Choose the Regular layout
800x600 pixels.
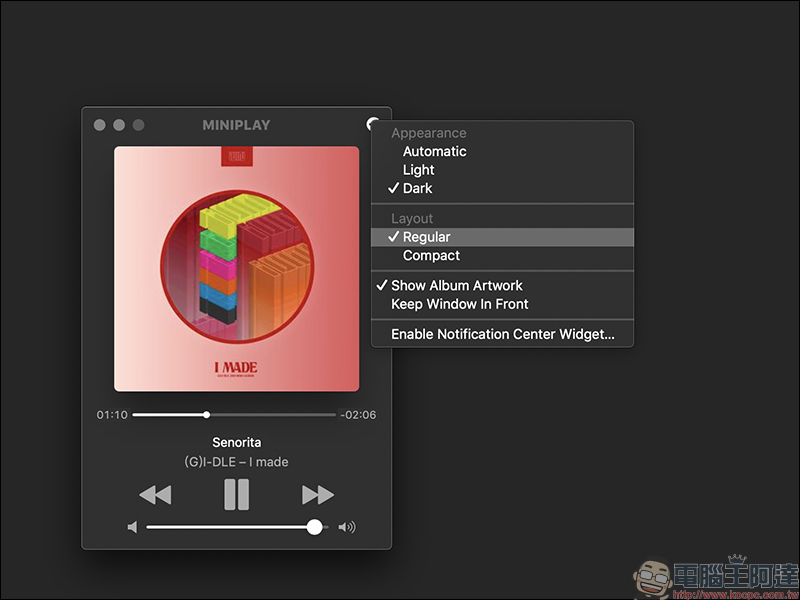pyautogui.click(x=503, y=237)
